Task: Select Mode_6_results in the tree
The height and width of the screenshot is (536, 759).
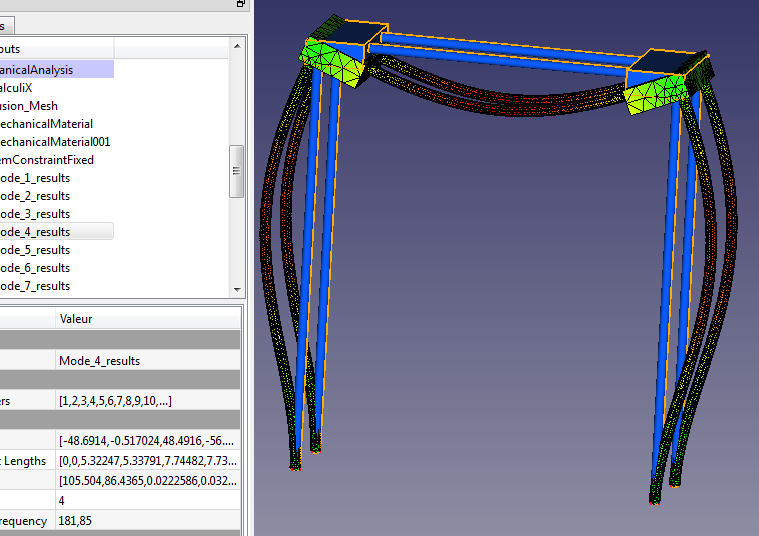Action: tap(35, 268)
